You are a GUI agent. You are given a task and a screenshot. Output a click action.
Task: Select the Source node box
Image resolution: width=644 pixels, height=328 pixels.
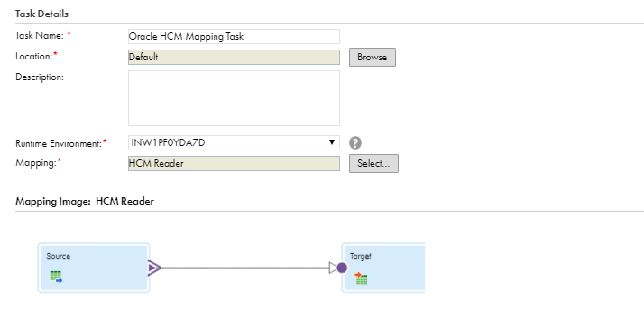[94, 268]
